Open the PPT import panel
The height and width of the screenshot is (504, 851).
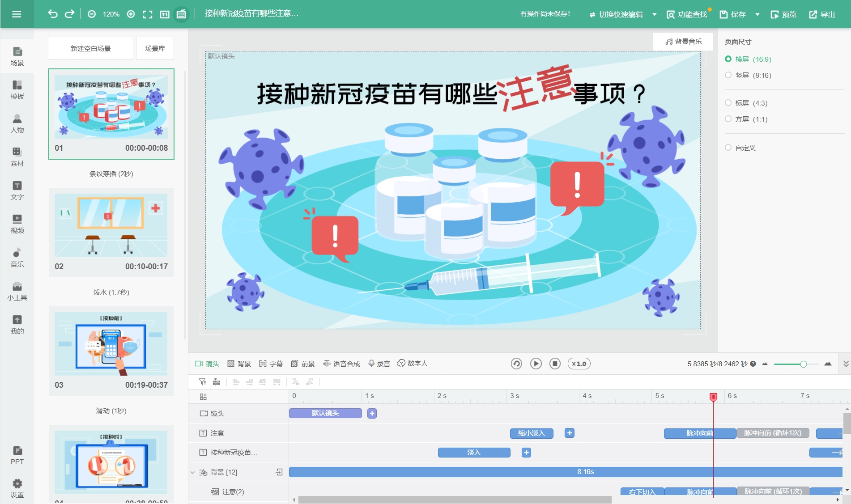(x=17, y=455)
